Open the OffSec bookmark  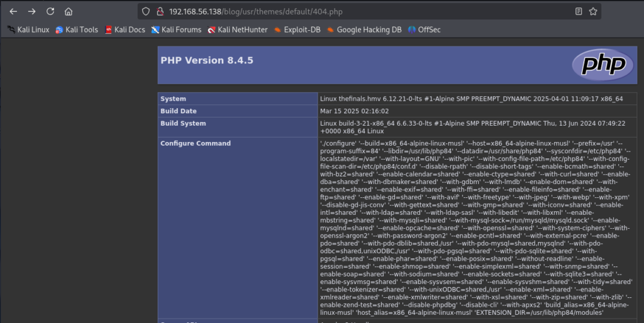(x=426, y=30)
